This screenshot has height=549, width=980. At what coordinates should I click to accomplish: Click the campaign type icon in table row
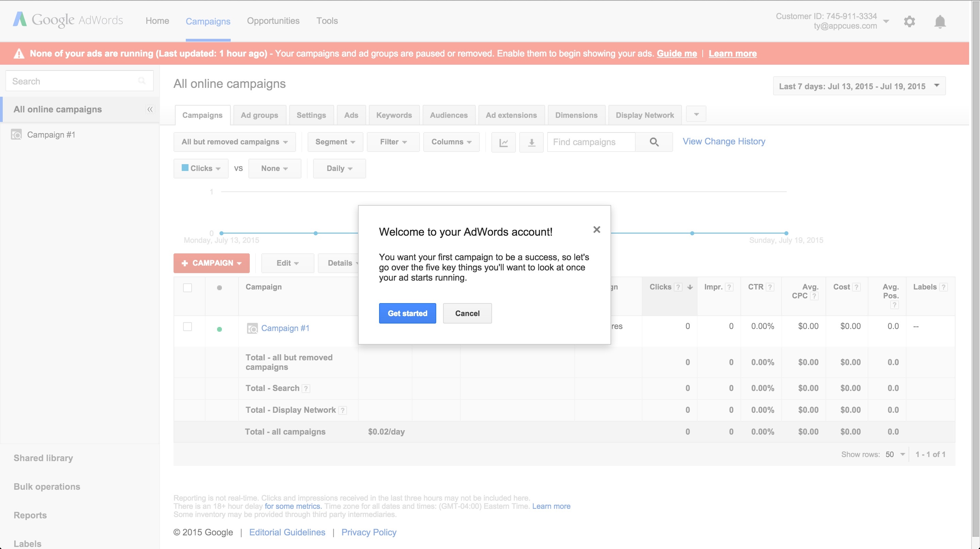[x=252, y=328]
